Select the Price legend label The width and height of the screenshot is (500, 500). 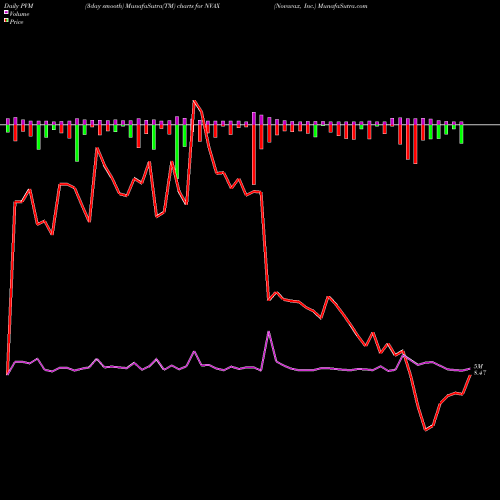(x=16, y=22)
